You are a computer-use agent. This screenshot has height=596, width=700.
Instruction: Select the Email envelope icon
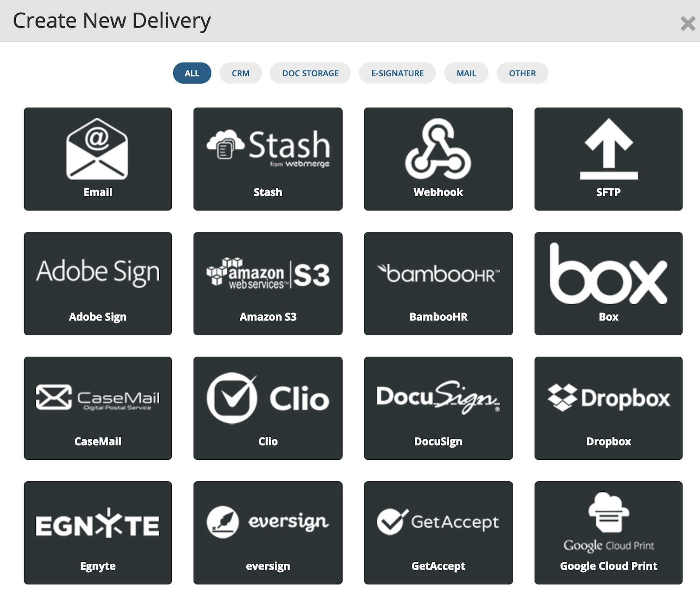pyautogui.click(x=97, y=149)
